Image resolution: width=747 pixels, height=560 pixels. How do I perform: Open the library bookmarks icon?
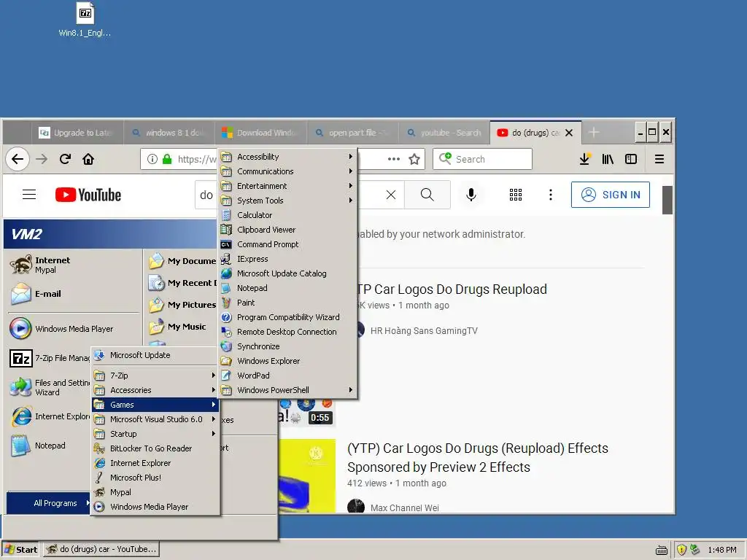[x=608, y=159]
